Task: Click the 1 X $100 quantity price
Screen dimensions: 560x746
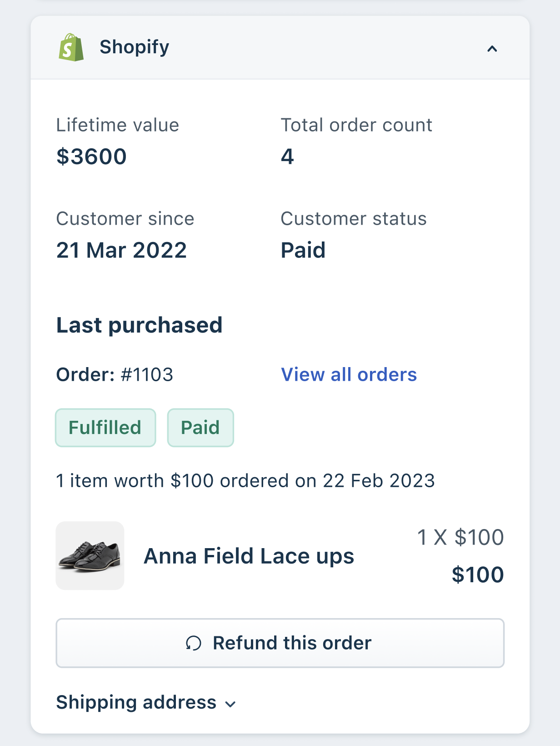Action: [x=460, y=537]
